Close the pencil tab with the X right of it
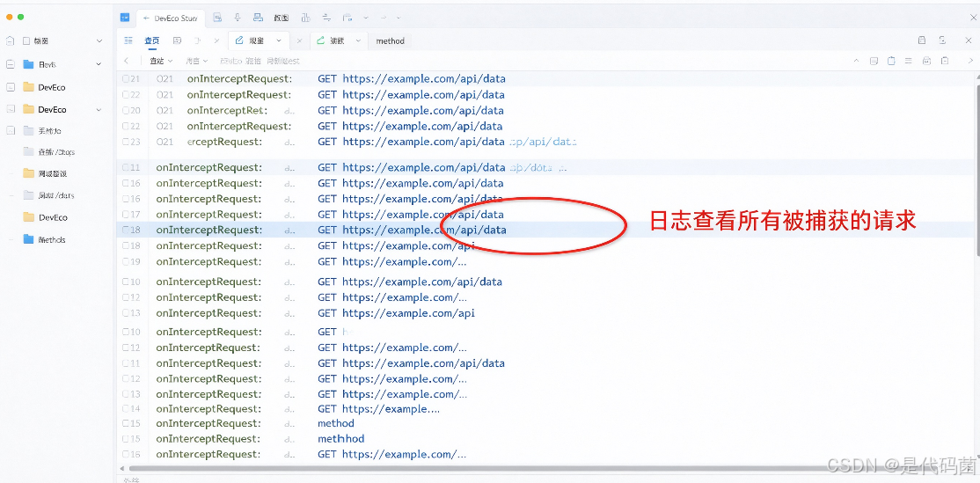The image size is (980, 483). (299, 40)
